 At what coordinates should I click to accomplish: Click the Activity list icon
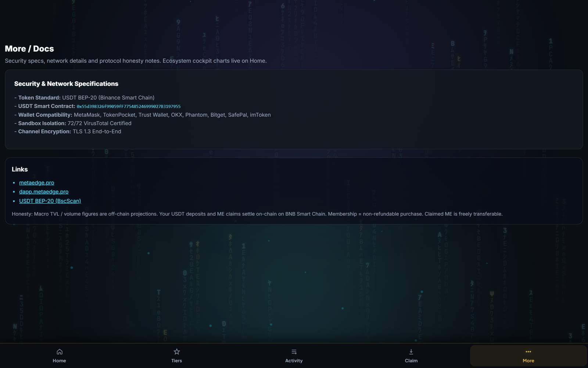[294, 352]
